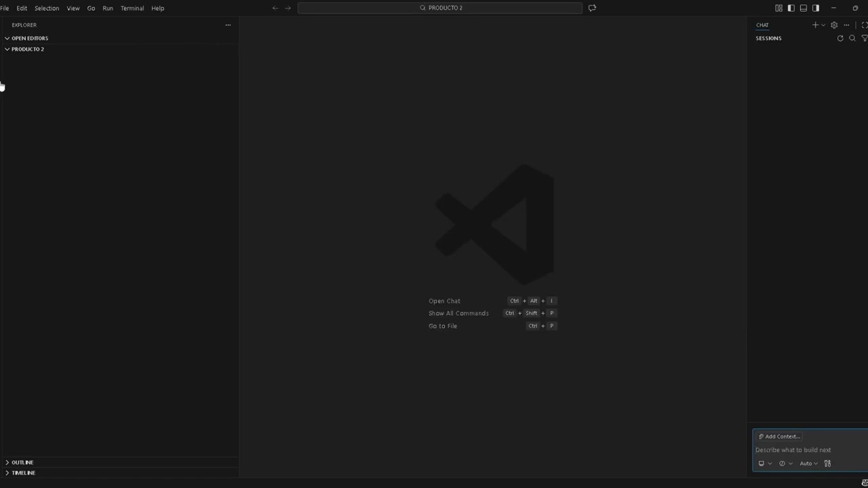Toggle the bottom panel visibility
The height and width of the screenshot is (488, 868).
click(x=803, y=8)
